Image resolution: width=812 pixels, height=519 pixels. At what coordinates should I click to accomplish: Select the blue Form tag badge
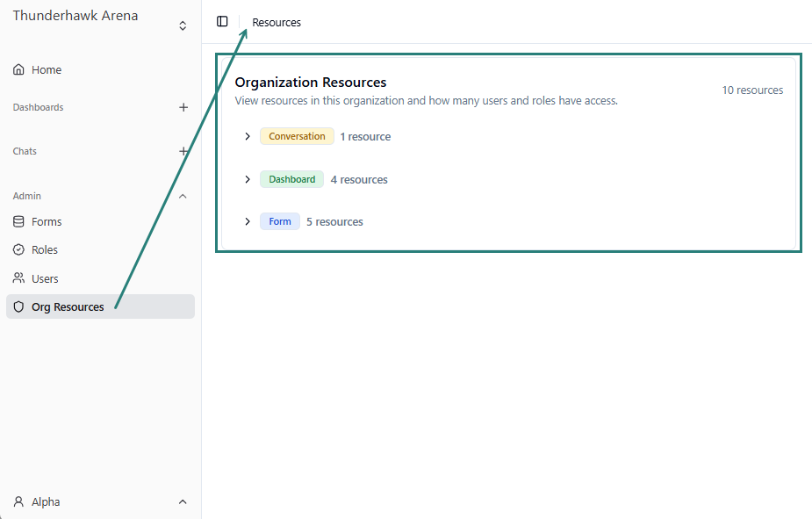coord(280,222)
